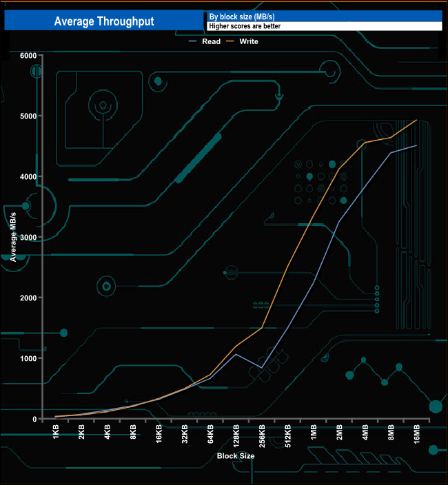Image resolution: width=448 pixels, height=485 pixels.
Task: Click the 1000 y-axis label
Action: [27, 359]
